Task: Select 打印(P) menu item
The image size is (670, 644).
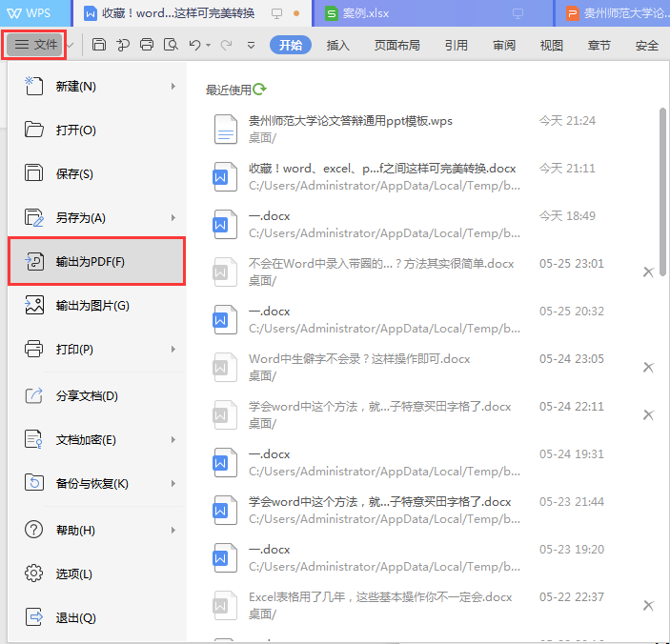Action: (x=96, y=350)
